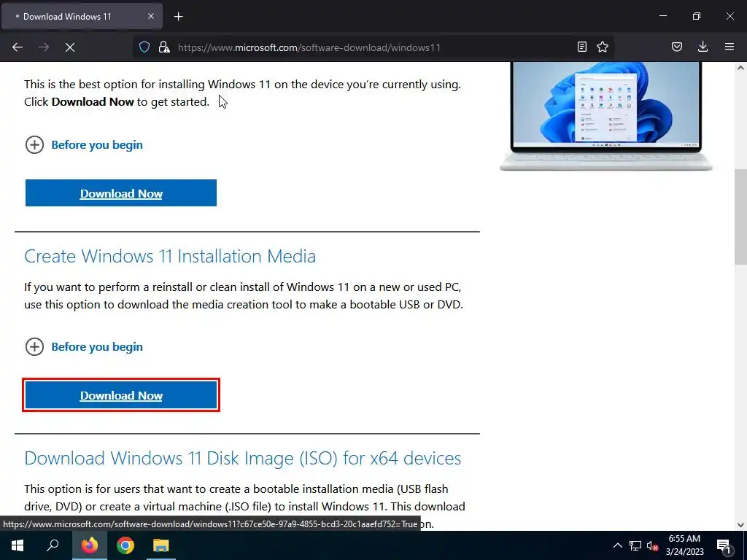Click the Firefox taskbar icon

click(x=90, y=545)
